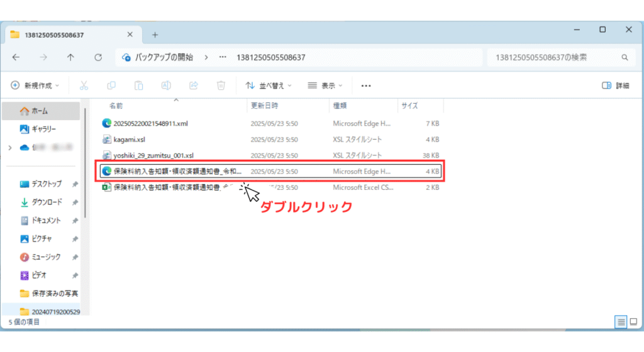Open new tab with plus button

[x=155, y=35]
